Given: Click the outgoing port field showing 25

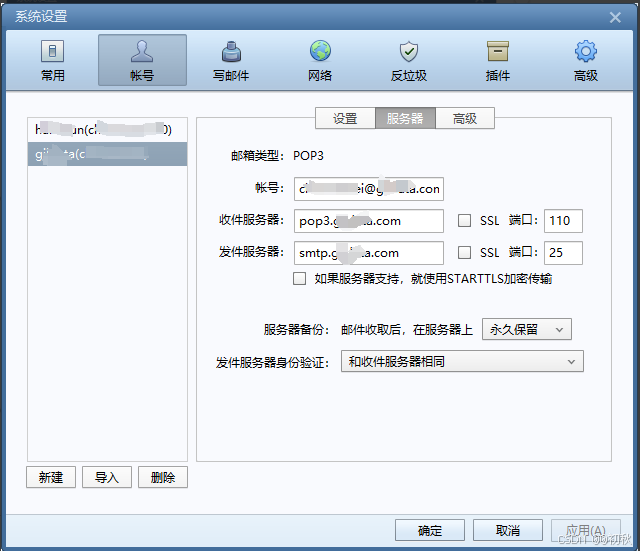Looking at the screenshot, I should point(563,253).
